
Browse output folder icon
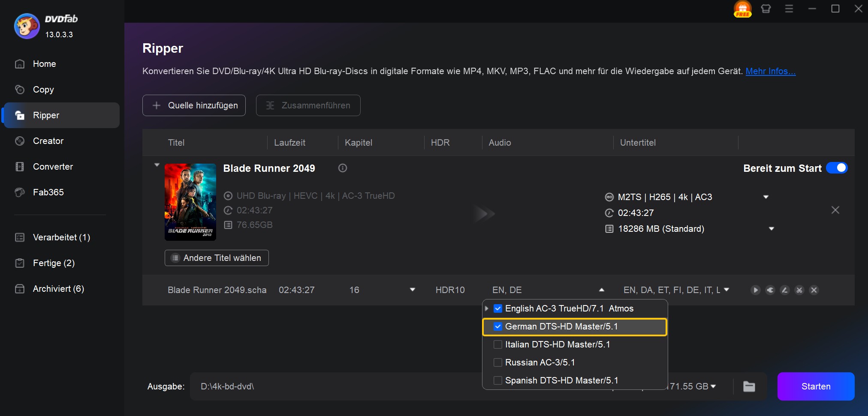pyautogui.click(x=749, y=386)
